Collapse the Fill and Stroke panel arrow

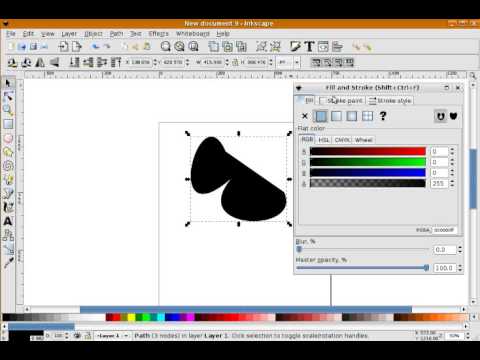click(x=299, y=88)
